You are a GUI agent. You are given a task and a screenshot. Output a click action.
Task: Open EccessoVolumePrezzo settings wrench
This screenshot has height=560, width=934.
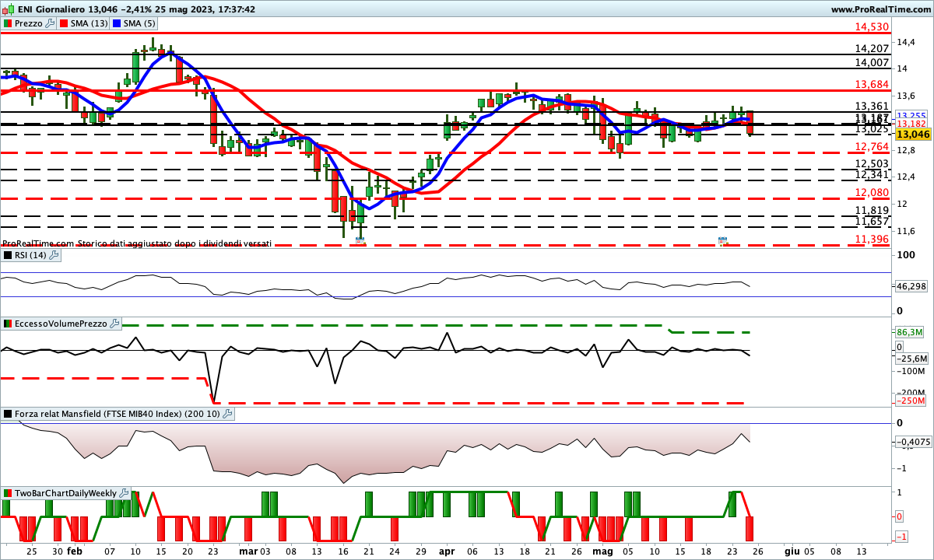click(115, 323)
